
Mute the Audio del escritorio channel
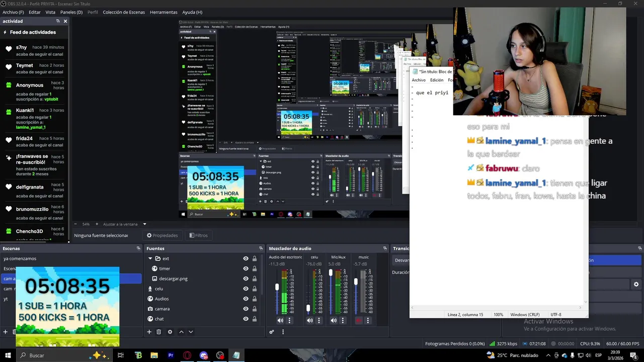pyautogui.click(x=280, y=320)
